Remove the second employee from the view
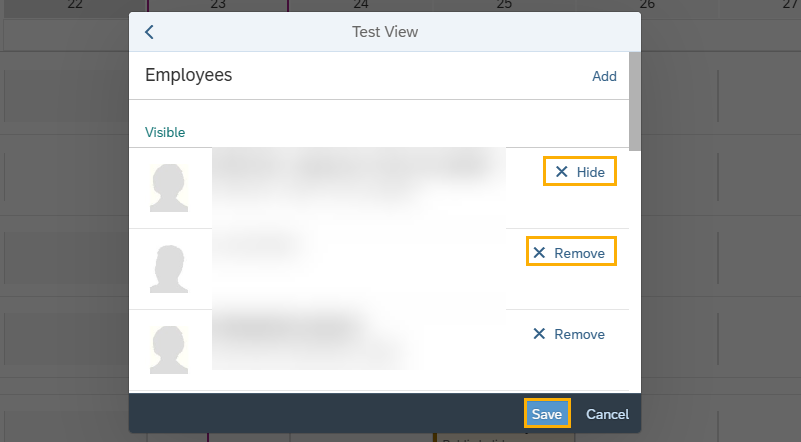This screenshot has width=801, height=442. point(570,253)
